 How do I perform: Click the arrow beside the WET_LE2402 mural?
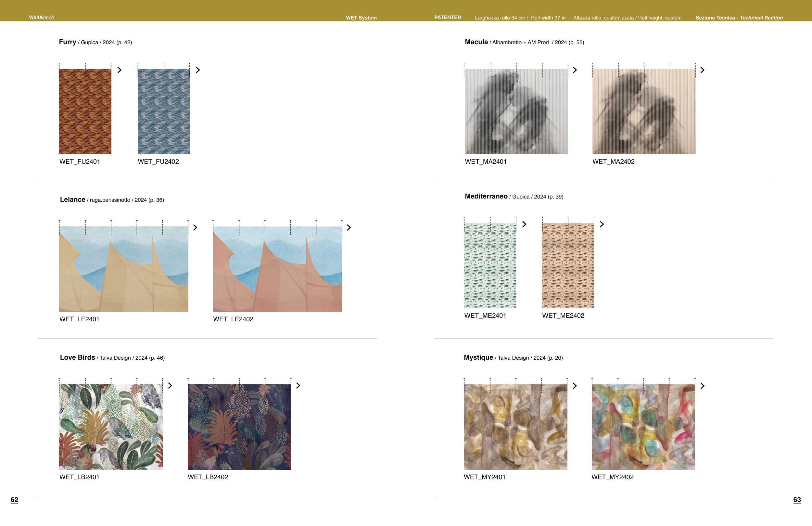pyautogui.click(x=349, y=228)
